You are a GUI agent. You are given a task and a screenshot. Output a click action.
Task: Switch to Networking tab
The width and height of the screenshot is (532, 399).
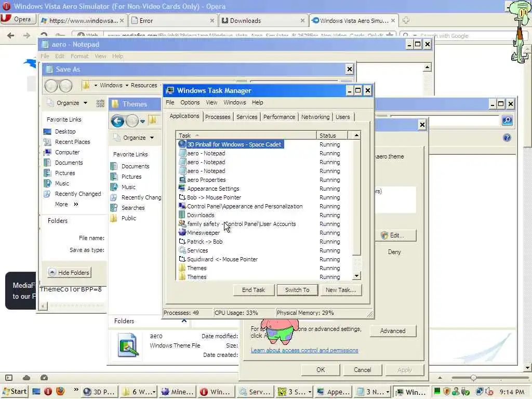click(315, 117)
